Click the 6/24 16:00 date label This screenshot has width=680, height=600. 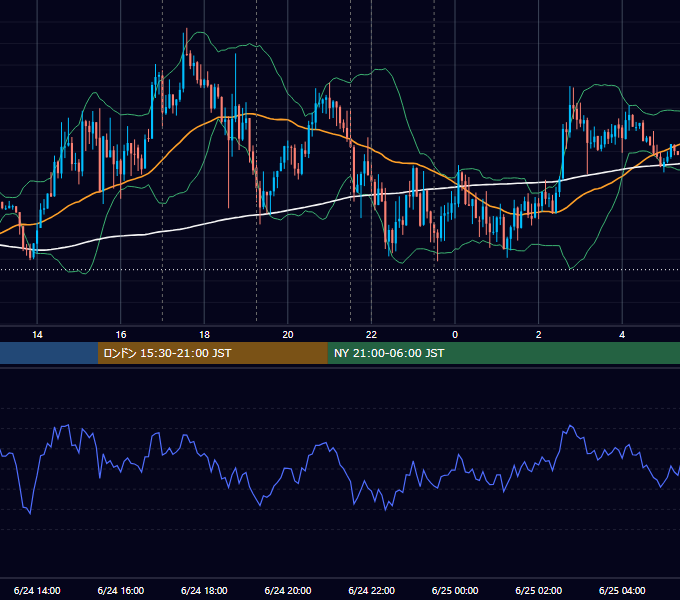121,590
